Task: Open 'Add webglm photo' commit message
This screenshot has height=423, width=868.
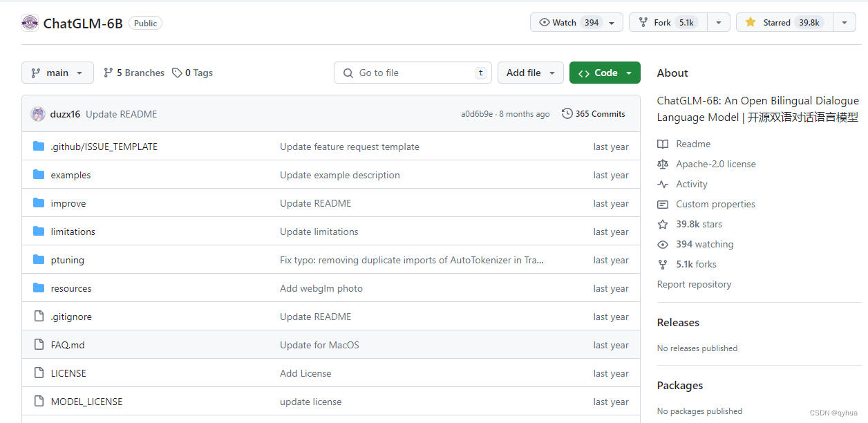Action: pyautogui.click(x=321, y=288)
